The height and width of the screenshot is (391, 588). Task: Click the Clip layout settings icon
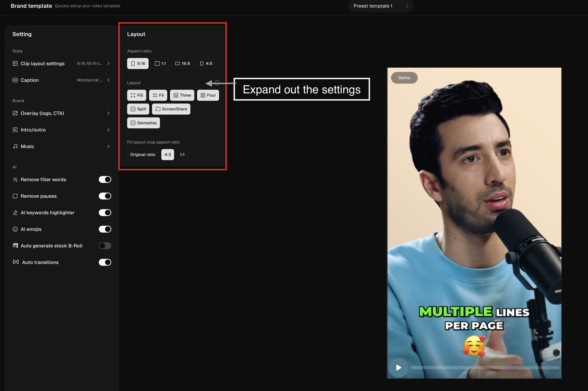click(15, 64)
